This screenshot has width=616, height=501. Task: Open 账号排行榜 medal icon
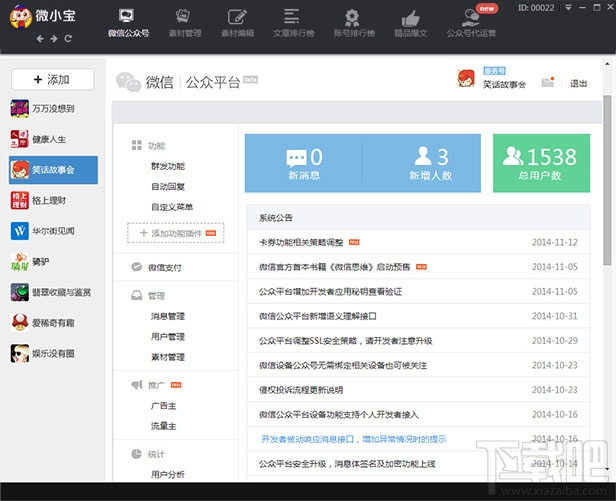pyautogui.click(x=354, y=23)
